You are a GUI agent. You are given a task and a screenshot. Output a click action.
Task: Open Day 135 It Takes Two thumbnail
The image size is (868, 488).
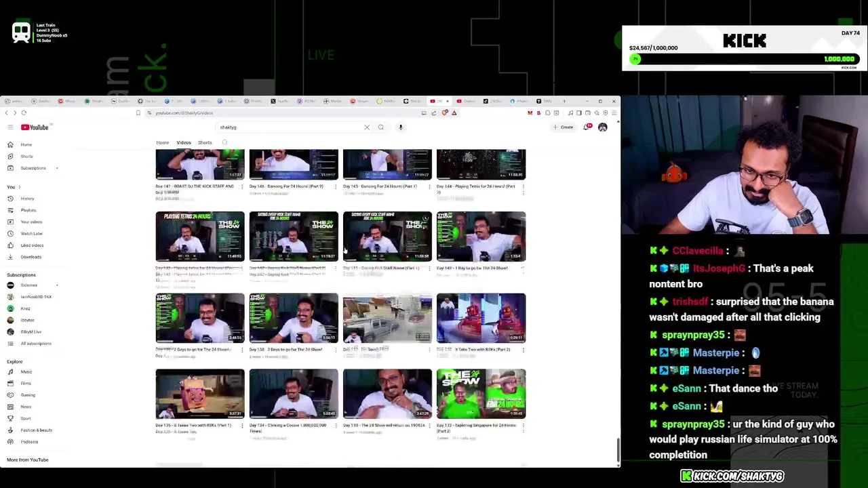200,394
